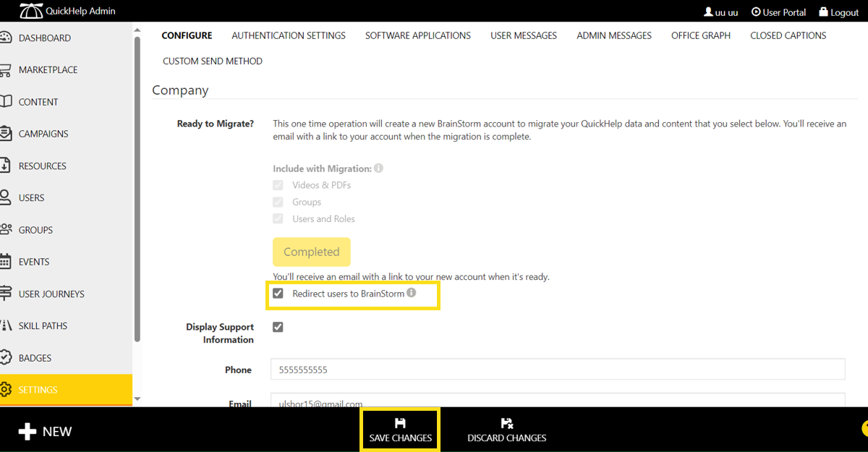
Task: Click the Marketplace cart icon
Action: (5, 70)
